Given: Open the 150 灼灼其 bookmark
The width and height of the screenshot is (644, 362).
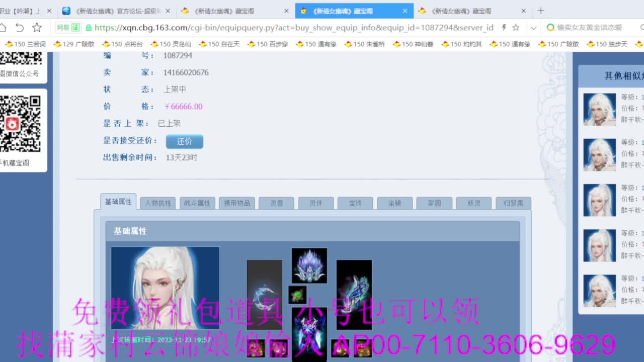Looking at the screenshot, I should tap(461, 44).
